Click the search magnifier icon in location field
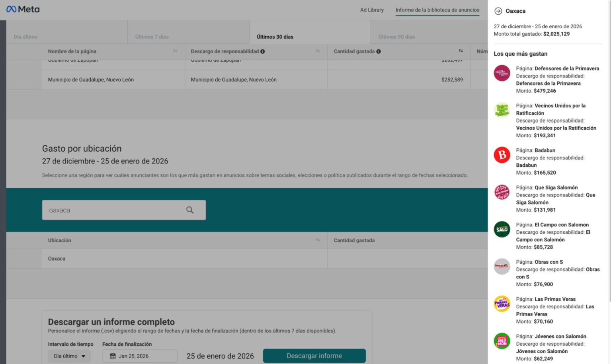 (x=190, y=210)
